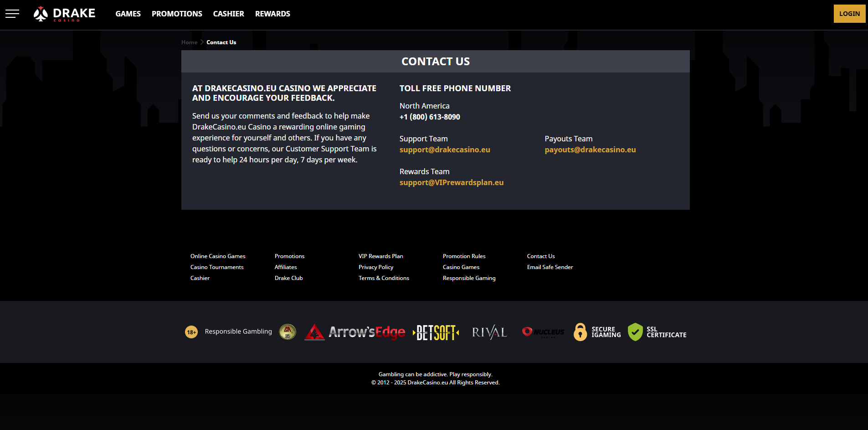Click Responsible Gambling text
Screen dimensions: 868x430
(x=238, y=332)
